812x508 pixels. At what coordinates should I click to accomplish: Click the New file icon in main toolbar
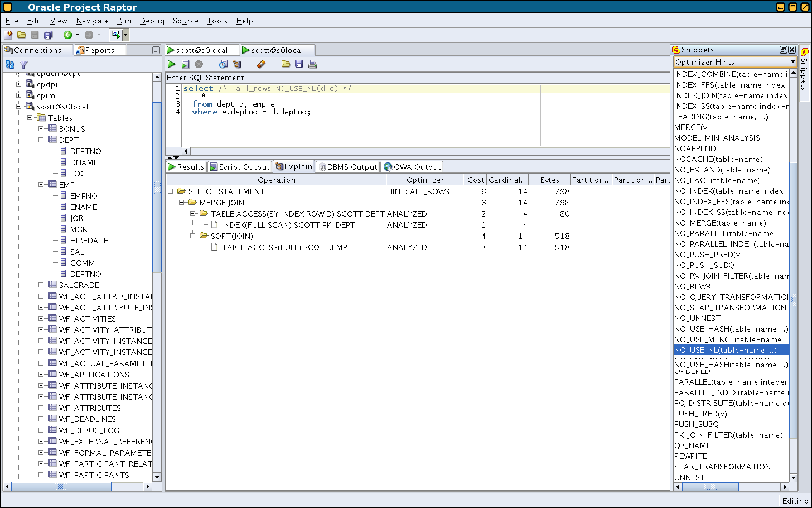8,35
